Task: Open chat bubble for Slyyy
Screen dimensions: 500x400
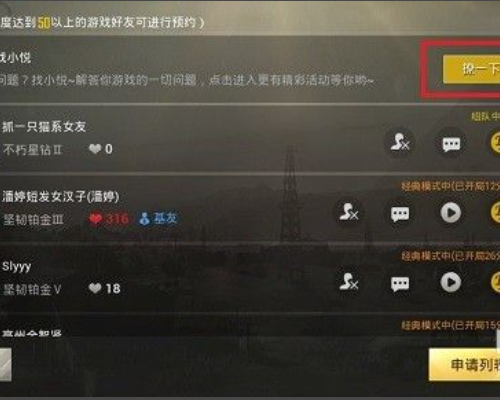Action: (400, 284)
